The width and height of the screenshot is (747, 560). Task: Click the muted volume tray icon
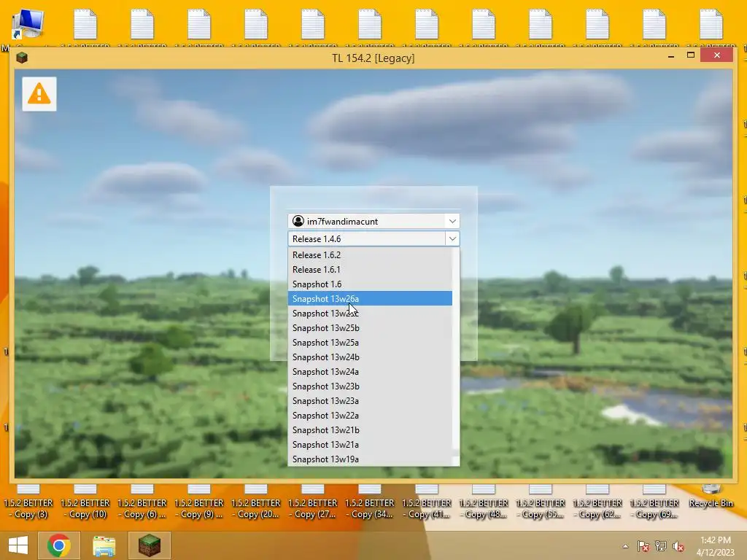tap(678, 546)
